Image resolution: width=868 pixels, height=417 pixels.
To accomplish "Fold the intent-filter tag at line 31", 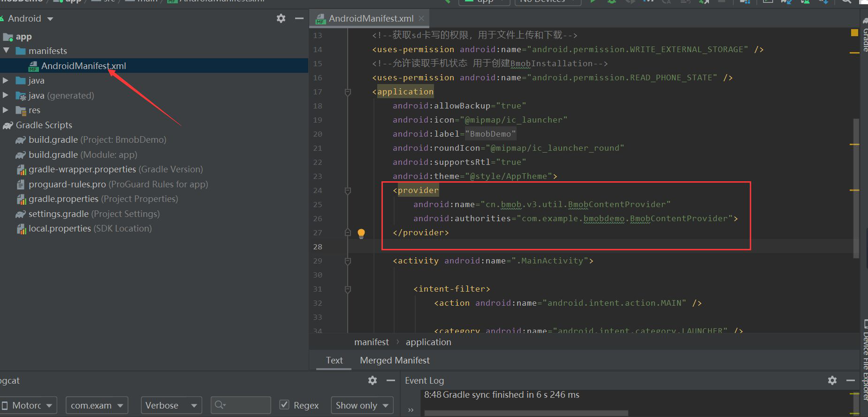I will [348, 289].
